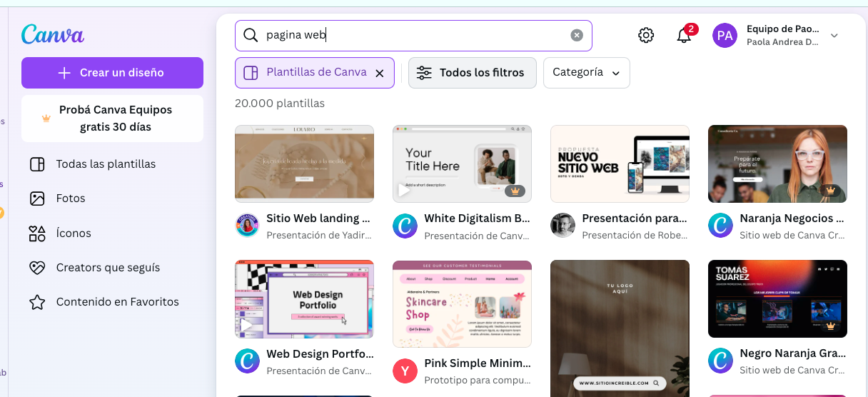This screenshot has width=868, height=397.
Task: Expand the Equipo de Paola account menu chevron
Action: (834, 35)
